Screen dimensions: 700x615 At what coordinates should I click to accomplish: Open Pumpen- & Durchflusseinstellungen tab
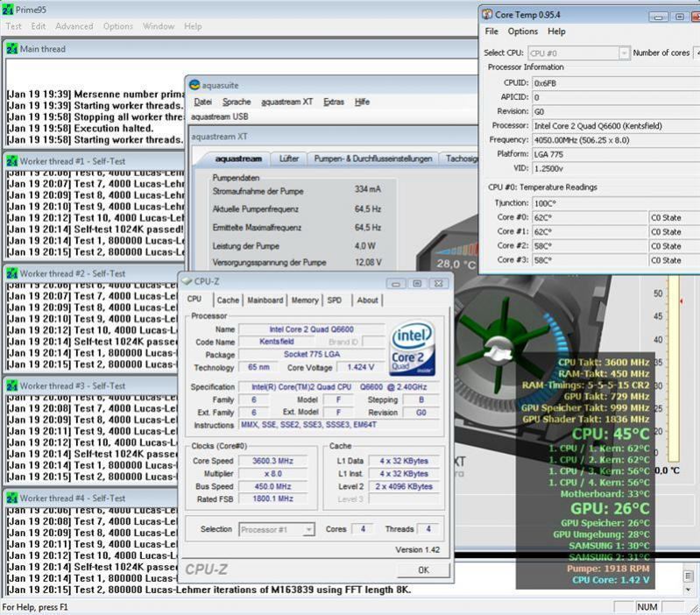(x=372, y=159)
